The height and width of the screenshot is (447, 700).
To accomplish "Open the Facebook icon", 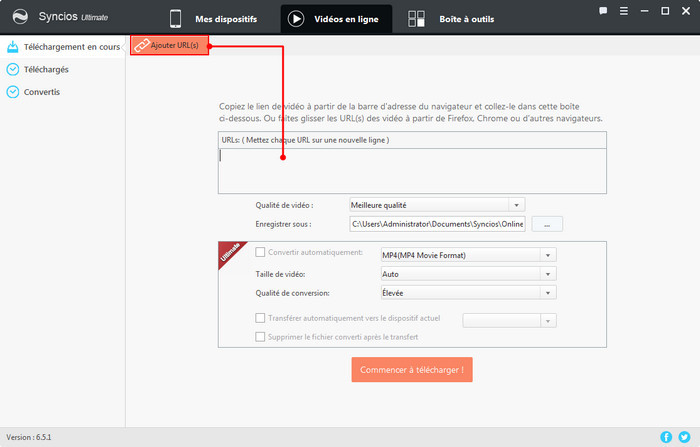I will click(666, 437).
